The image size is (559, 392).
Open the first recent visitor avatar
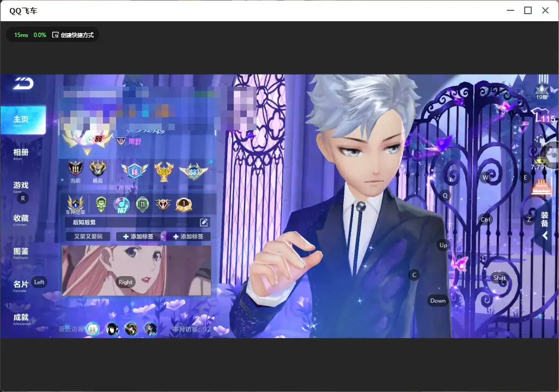point(93,329)
